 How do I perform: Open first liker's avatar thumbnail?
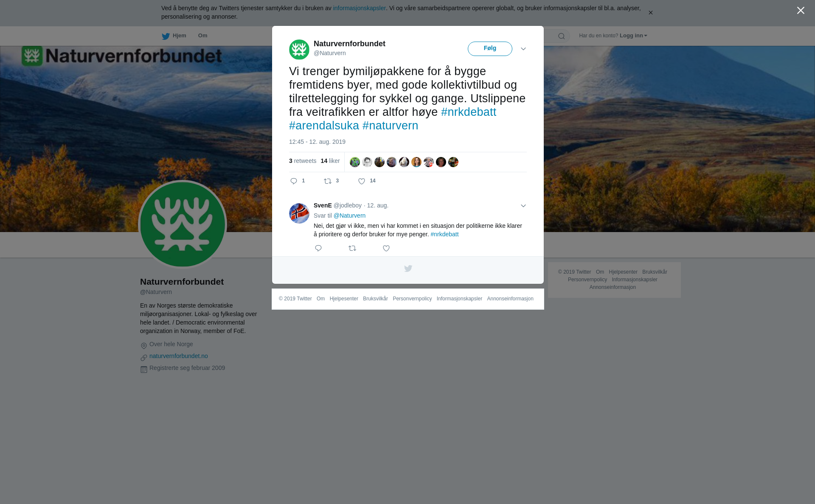tap(355, 162)
